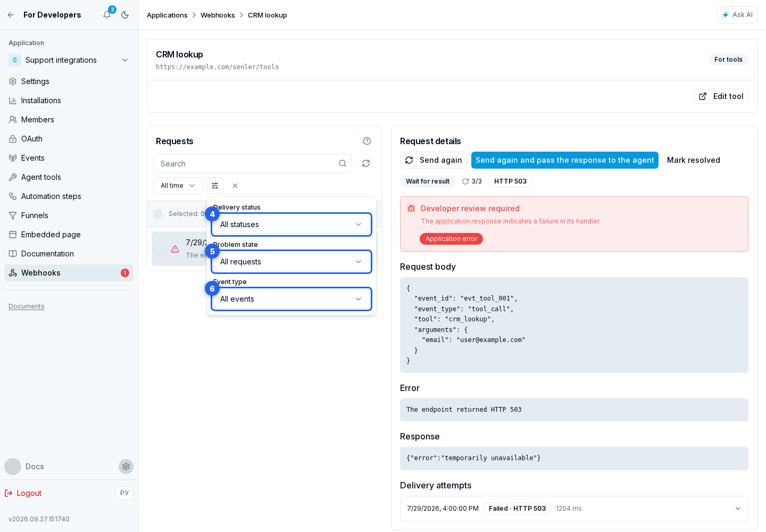
Task: Clear filters with the X icon
Action: pos(235,186)
